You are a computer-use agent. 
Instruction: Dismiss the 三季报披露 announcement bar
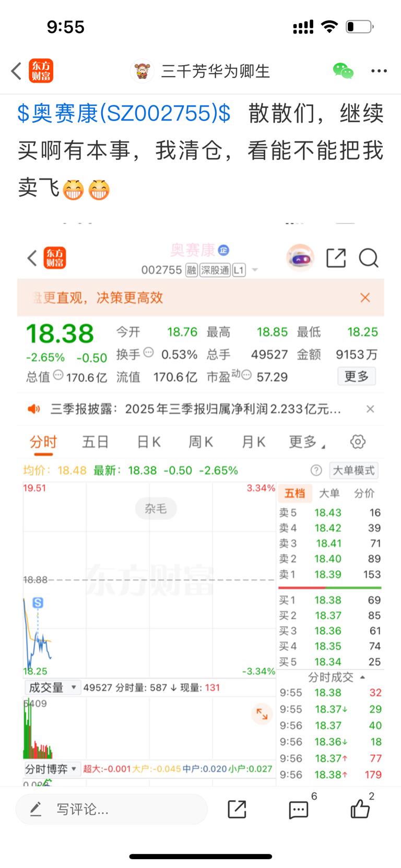coord(370,409)
